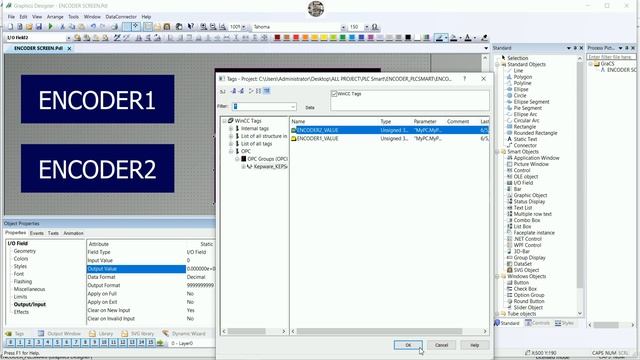Open the Arrange menu
Screen dimensions: 640x360
(x=55, y=17)
